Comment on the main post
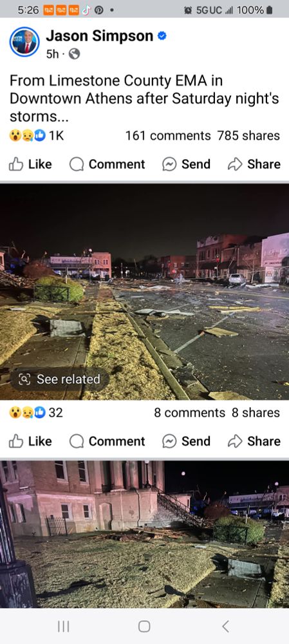The width and height of the screenshot is (289, 644). click(x=107, y=164)
